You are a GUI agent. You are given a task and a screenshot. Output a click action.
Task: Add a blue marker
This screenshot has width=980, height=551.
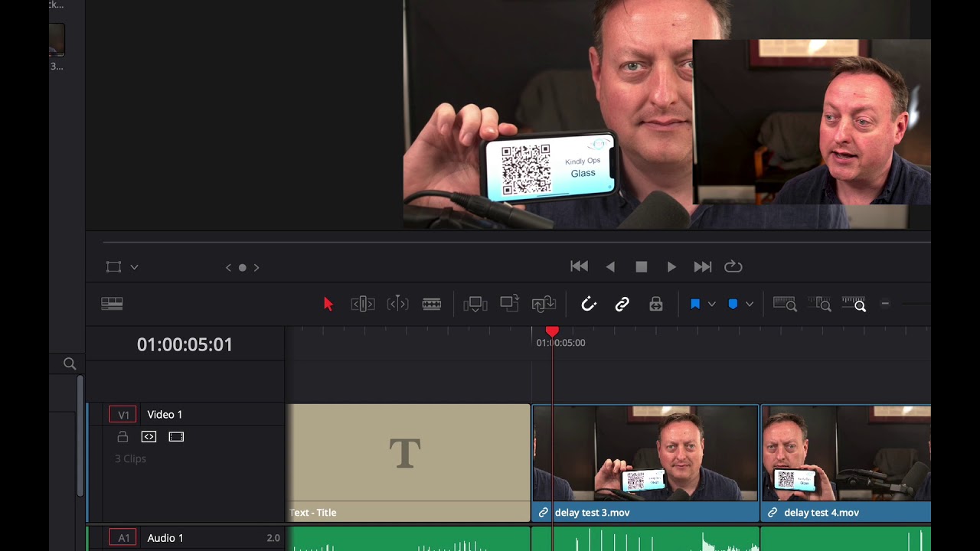pyautogui.click(x=733, y=304)
